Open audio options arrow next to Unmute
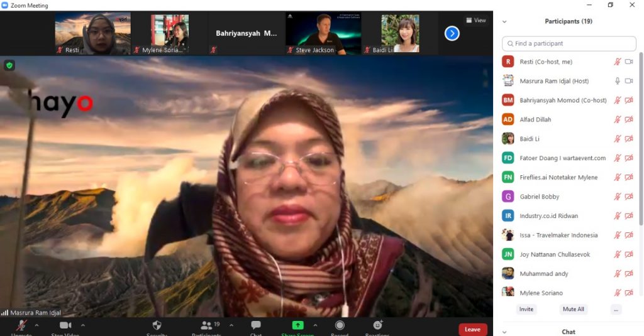This screenshot has width=644, height=336. coord(36,325)
